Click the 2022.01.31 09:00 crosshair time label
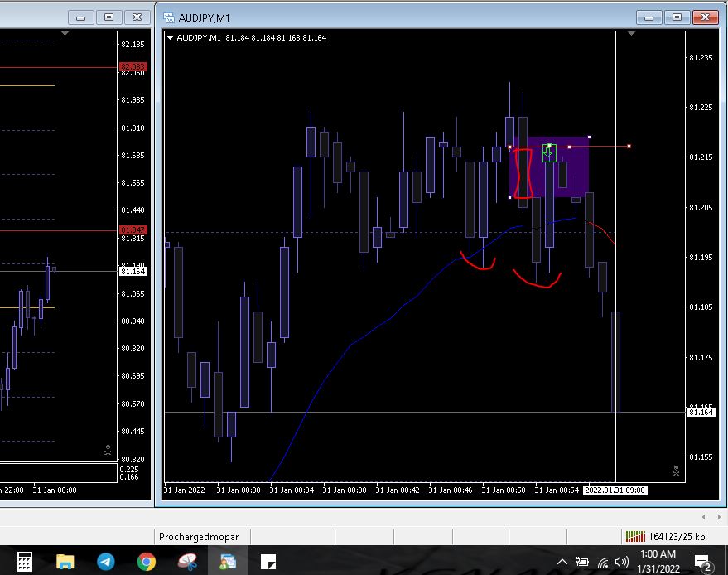Image resolution: width=728 pixels, height=575 pixels. click(615, 490)
